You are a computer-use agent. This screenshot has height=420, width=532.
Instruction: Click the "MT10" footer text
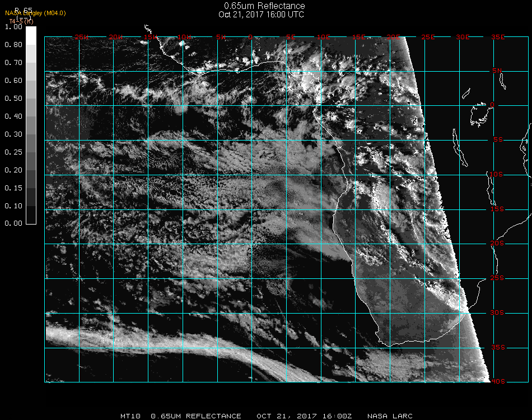tap(130, 416)
